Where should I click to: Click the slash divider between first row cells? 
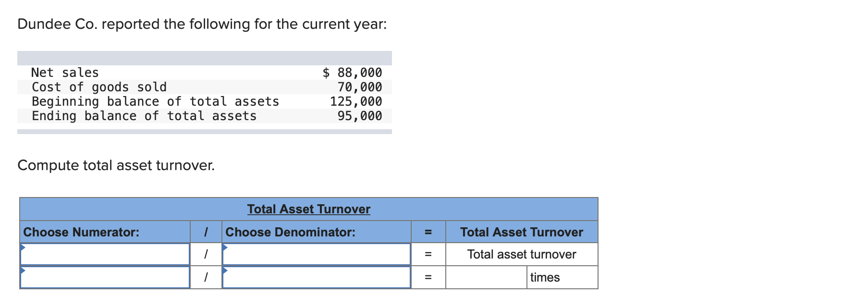206,255
